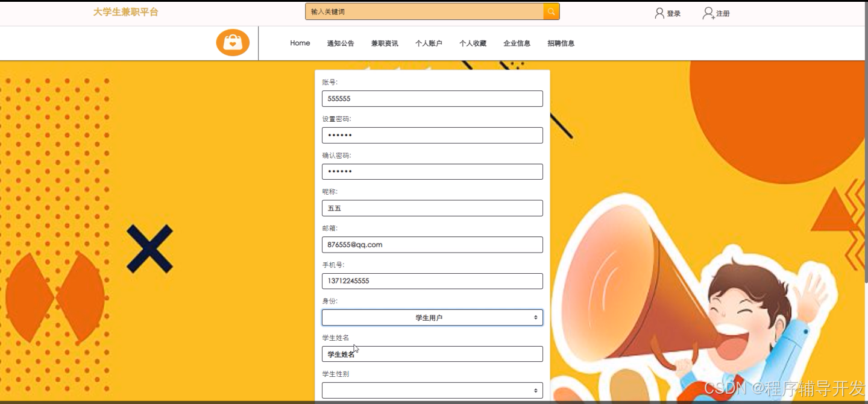Focus the keyword search box
The height and width of the screenshot is (404, 868).
click(424, 11)
